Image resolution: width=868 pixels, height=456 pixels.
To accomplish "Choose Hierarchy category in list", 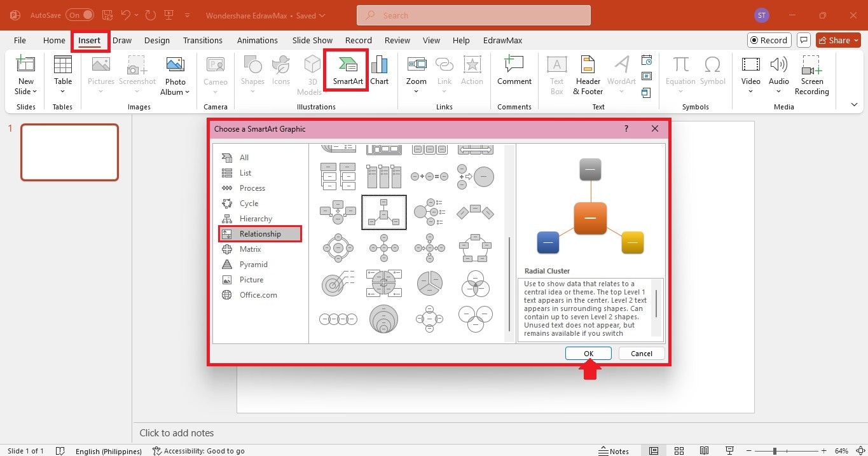I will [256, 219].
